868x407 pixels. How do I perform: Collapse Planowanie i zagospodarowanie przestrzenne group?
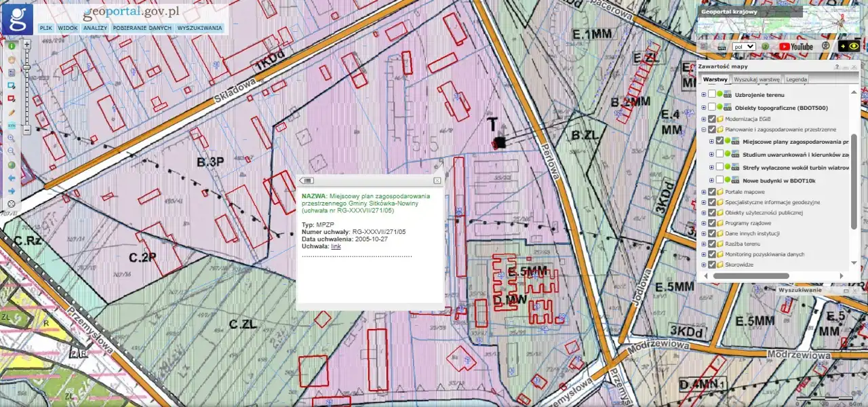coord(703,130)
